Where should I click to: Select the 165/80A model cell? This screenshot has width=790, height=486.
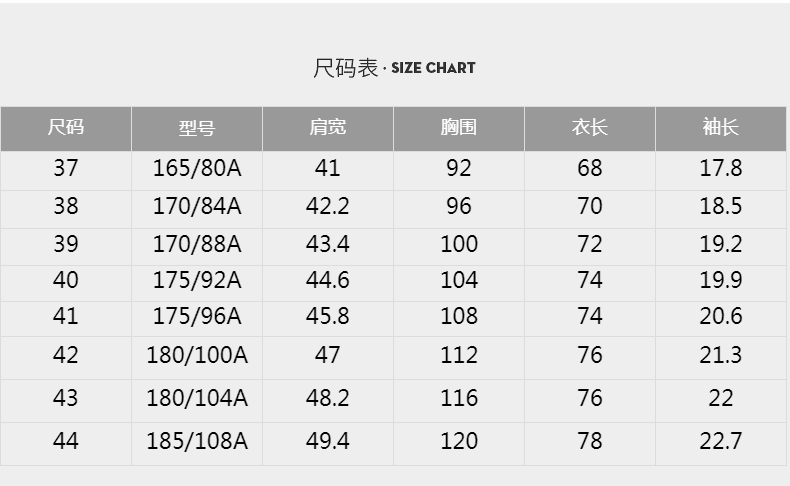(x=197, y=168)
